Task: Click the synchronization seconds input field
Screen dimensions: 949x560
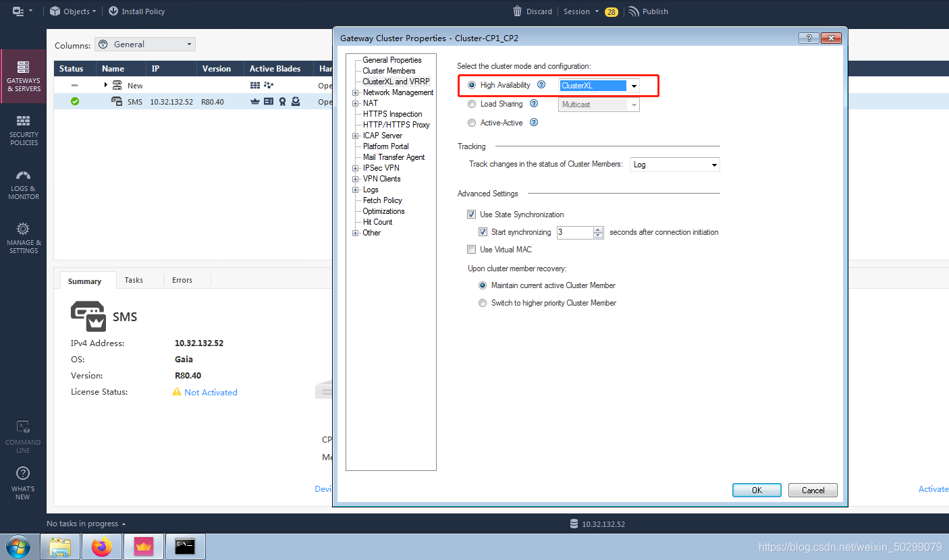Action: 574,232
